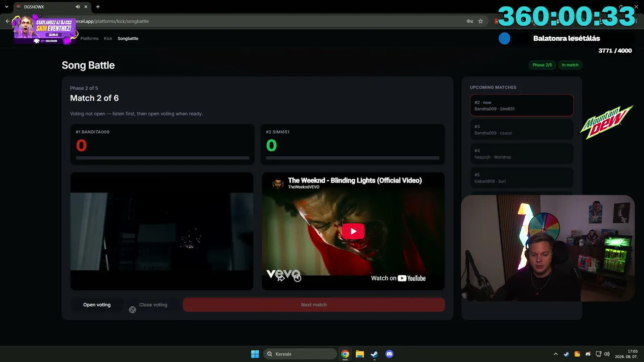The width and height of the screenshot is (644, 362).
Task: Click the Open voting button
Action: tap(97, 305)
